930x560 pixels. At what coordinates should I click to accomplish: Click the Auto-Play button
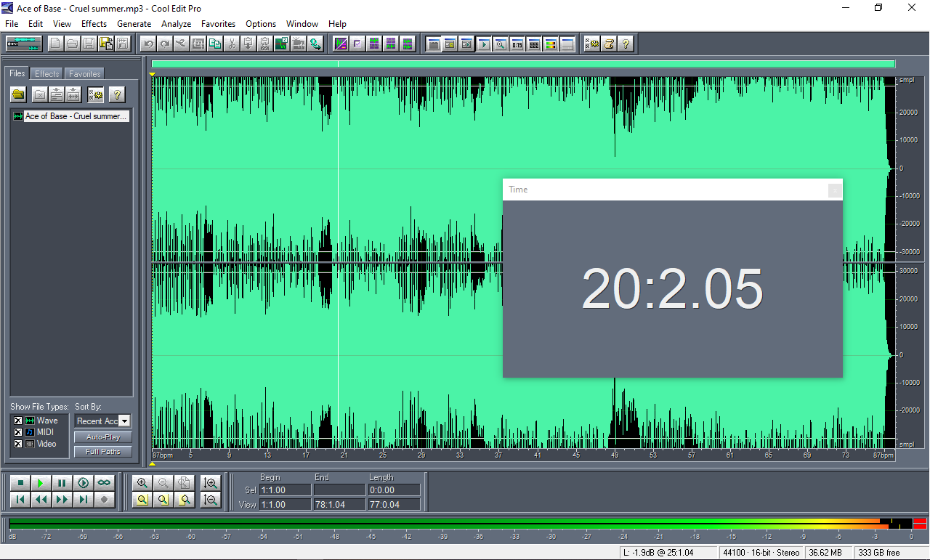pos(103,437)
